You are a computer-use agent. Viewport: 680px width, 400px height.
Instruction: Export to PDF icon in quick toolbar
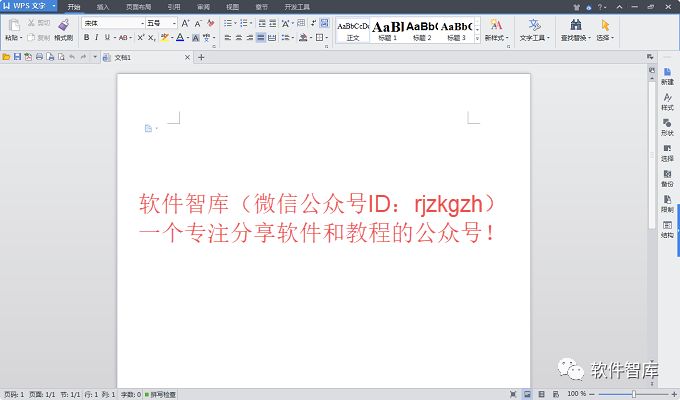click(28, 57)
